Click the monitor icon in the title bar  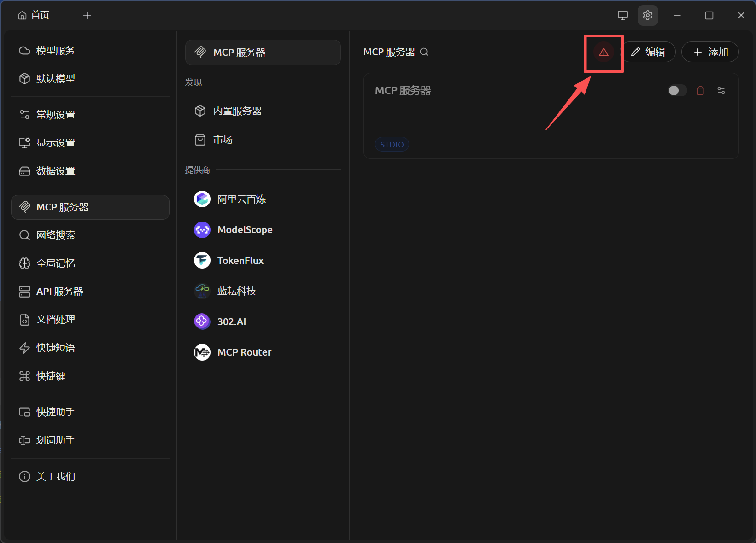pyautogui.click(x=623, y=15)
